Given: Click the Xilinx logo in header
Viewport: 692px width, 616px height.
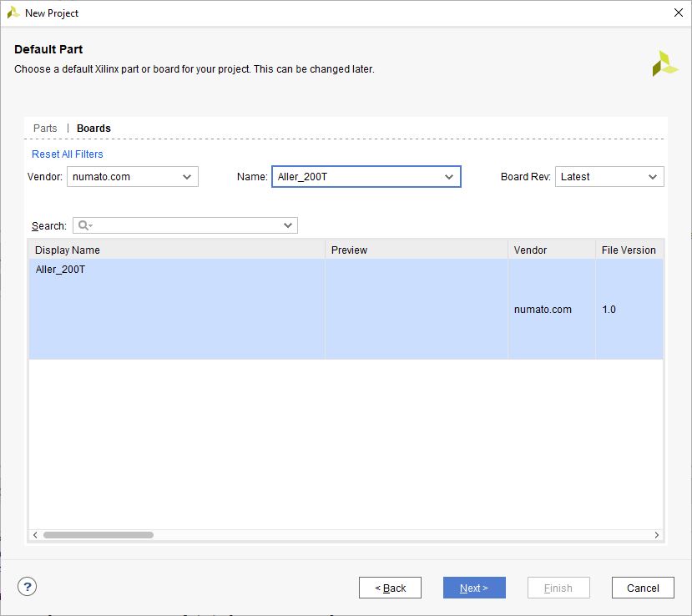Looking at the screenshot, I should point(664,63).
